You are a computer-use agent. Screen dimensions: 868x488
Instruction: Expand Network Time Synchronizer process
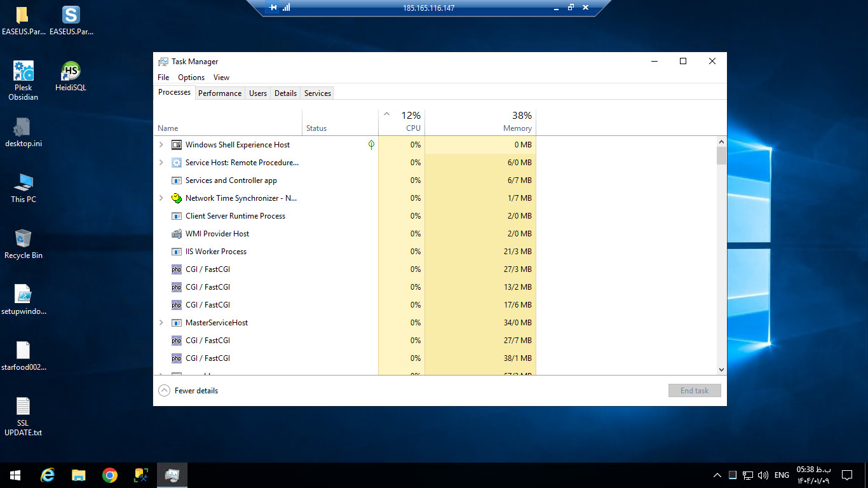click(x=161, y=198)
